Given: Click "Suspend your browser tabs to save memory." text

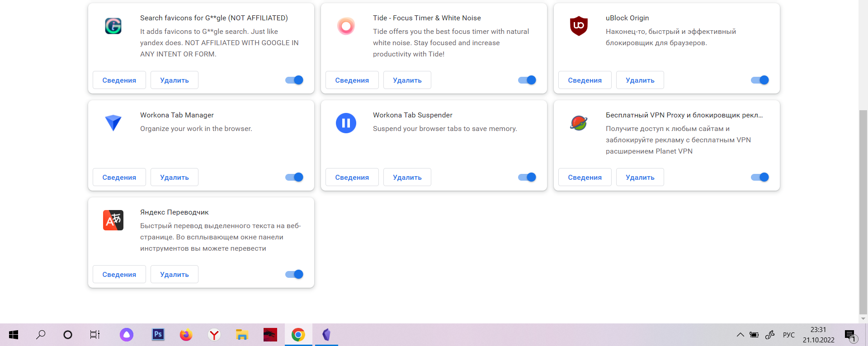Looking at the screenshot, I should tap(445, 129).
